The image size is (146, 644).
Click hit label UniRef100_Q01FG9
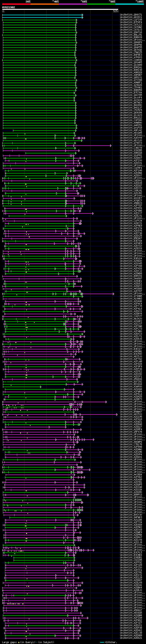(x=131, y=128)
